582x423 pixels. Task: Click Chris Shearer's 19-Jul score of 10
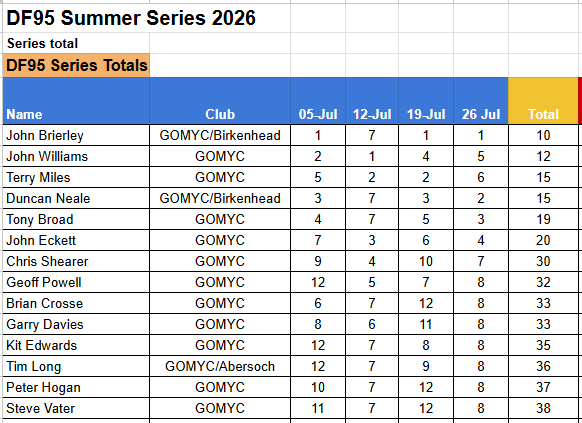pyautogui.click(x=426, y=261)
